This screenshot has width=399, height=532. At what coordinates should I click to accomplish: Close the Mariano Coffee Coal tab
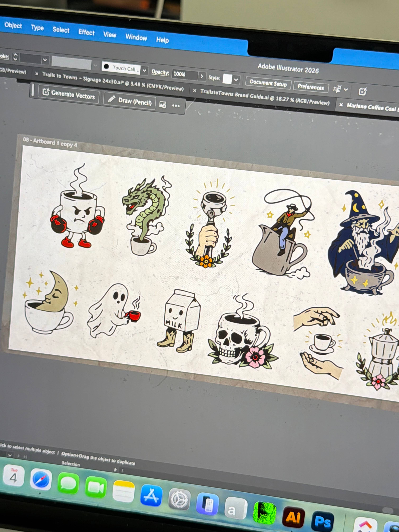click(341, 105)
